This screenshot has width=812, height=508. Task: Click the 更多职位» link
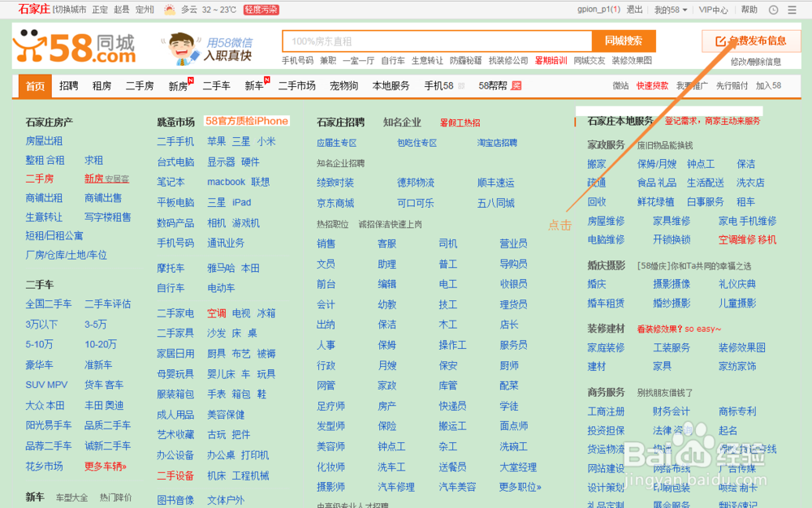point(520,487)
